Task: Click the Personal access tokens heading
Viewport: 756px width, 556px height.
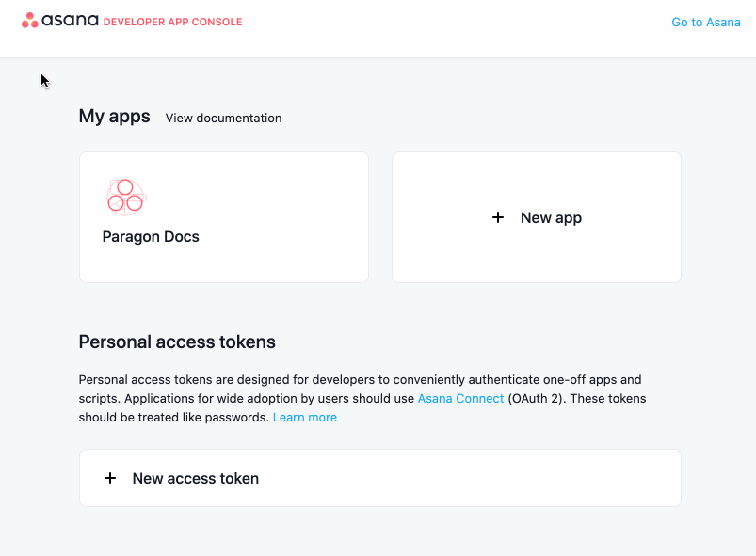Action: pyautogui.click(x=177, y=342)
